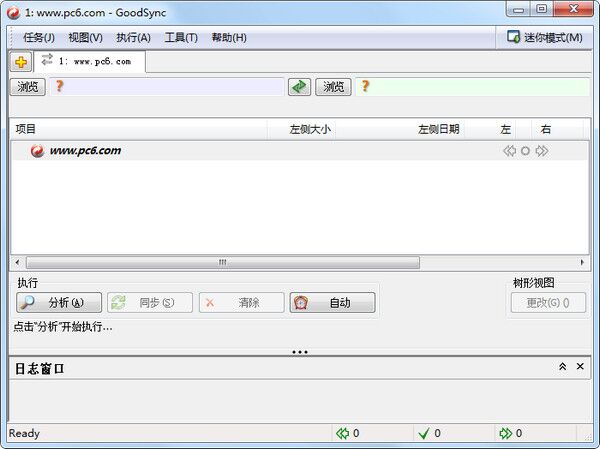This screenshot has height=449, width=600.
Task: Click the 清除 clear button
Action: coord(241,303)
